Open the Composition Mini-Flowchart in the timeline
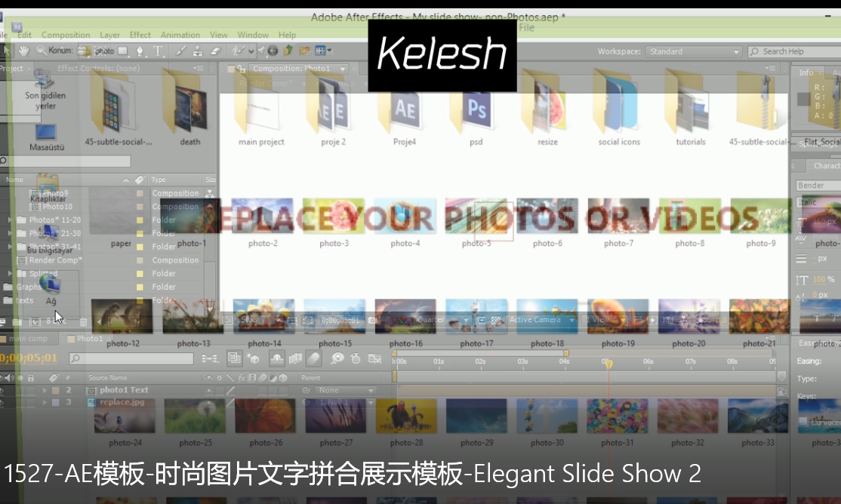Image resolution: width=841 pixels, height=504 pixels. pyautogui.click(x=210, y=358)
